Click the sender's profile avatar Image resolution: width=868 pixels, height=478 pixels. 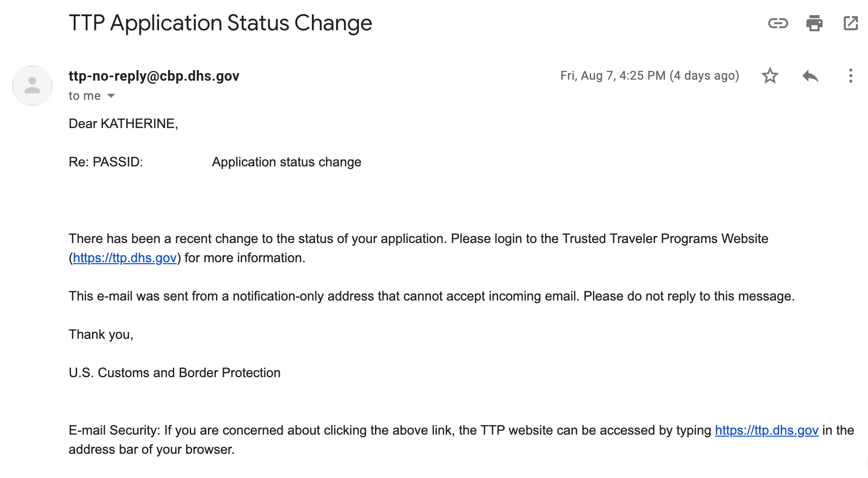click(x=32, y=86)
